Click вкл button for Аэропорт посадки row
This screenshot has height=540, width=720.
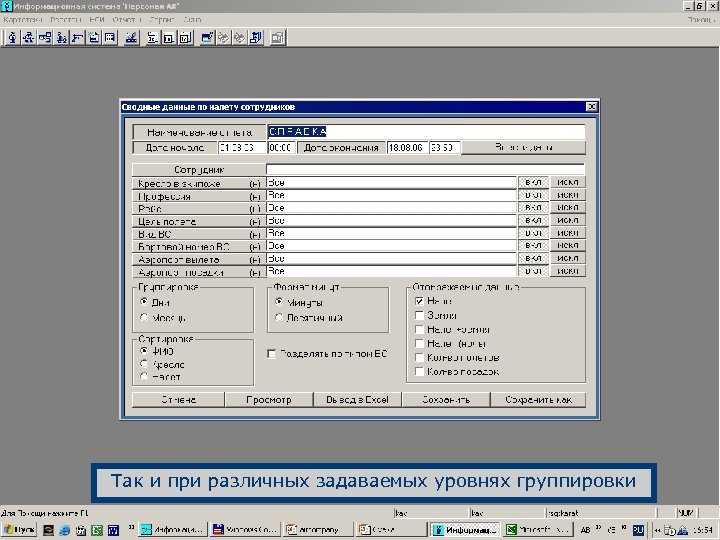click(x=533, y=271)
